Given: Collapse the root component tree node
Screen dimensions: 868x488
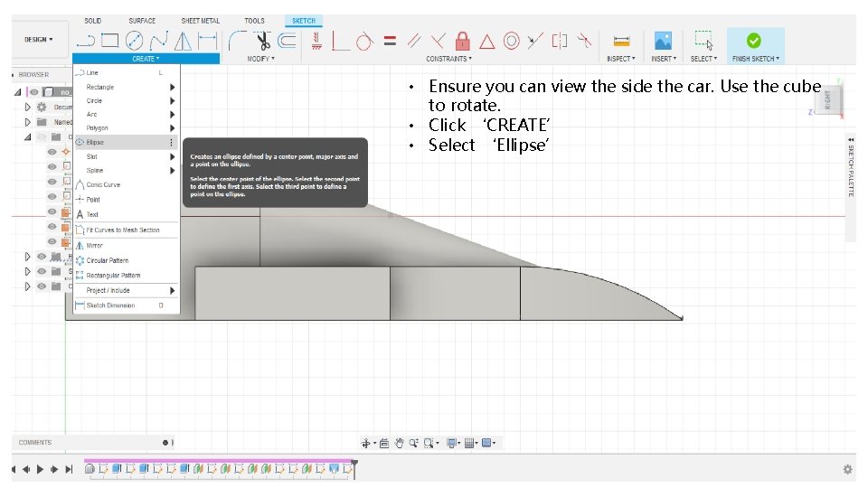Looking at the screenshot, I should click(x=18, y=92).
